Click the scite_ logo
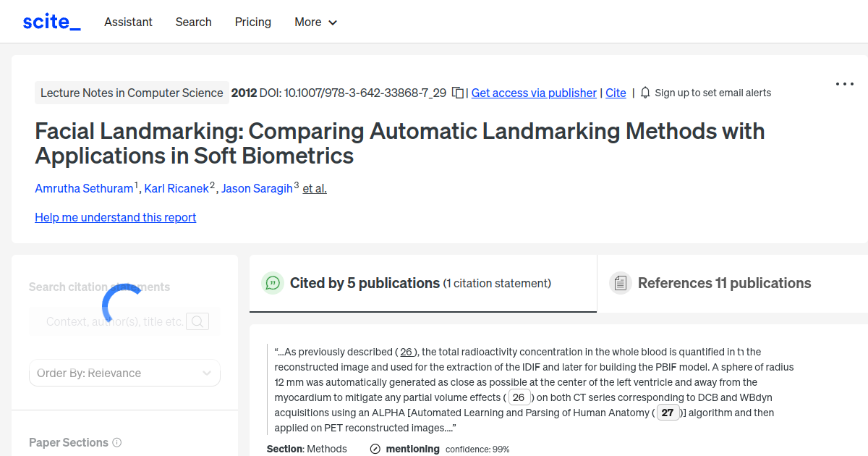 pyautogui.click(x=51, y=21)
